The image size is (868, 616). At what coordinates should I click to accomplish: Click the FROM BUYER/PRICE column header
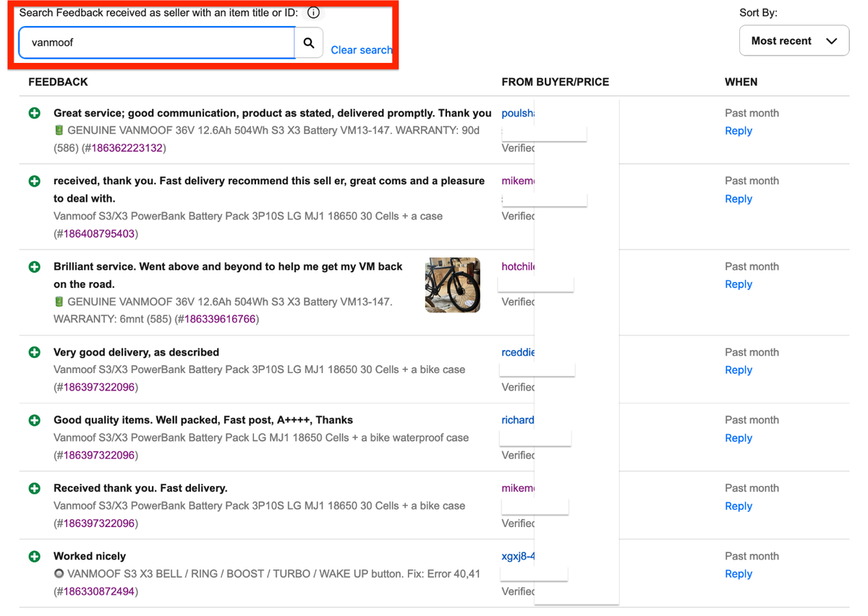coord(556,82)
